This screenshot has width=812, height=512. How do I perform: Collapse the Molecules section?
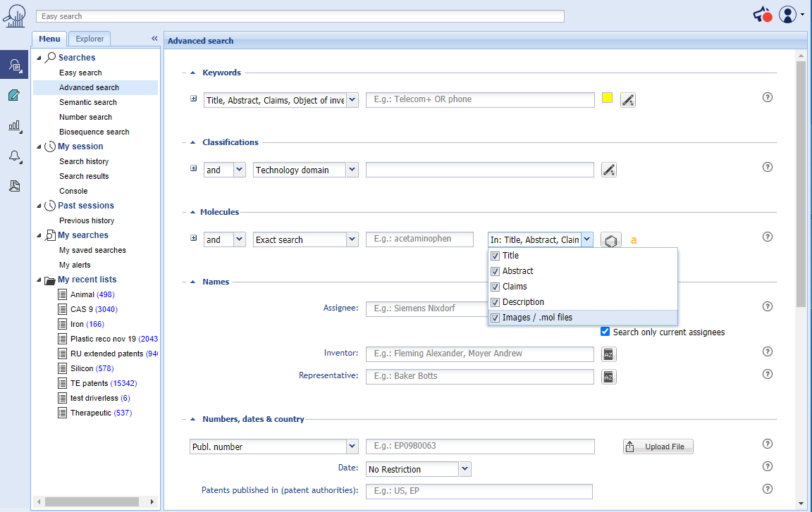(x=192, y=212)
